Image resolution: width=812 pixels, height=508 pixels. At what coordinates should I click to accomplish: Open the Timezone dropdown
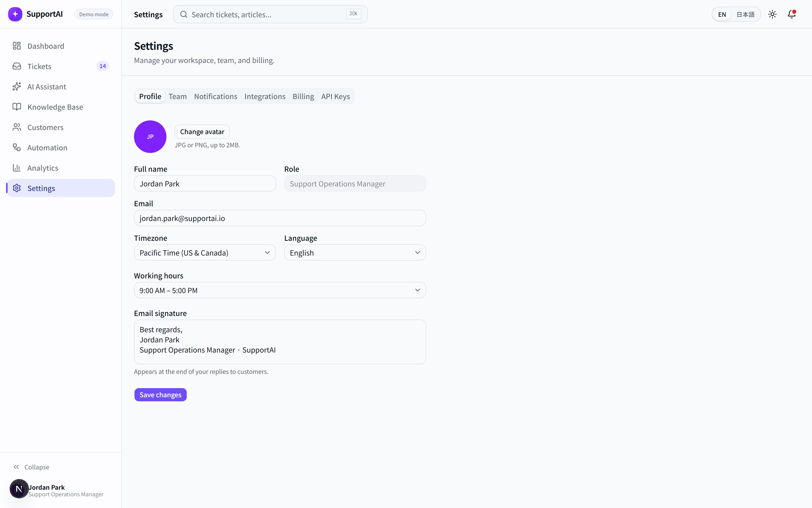click(x=205, y=253)
